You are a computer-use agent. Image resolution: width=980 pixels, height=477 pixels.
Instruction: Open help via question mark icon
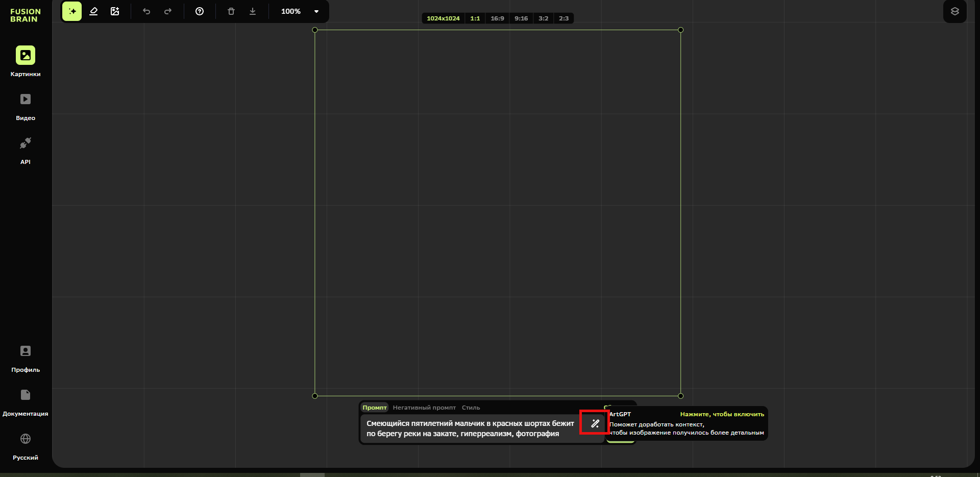pyautogui.click(x=200, y=11)
